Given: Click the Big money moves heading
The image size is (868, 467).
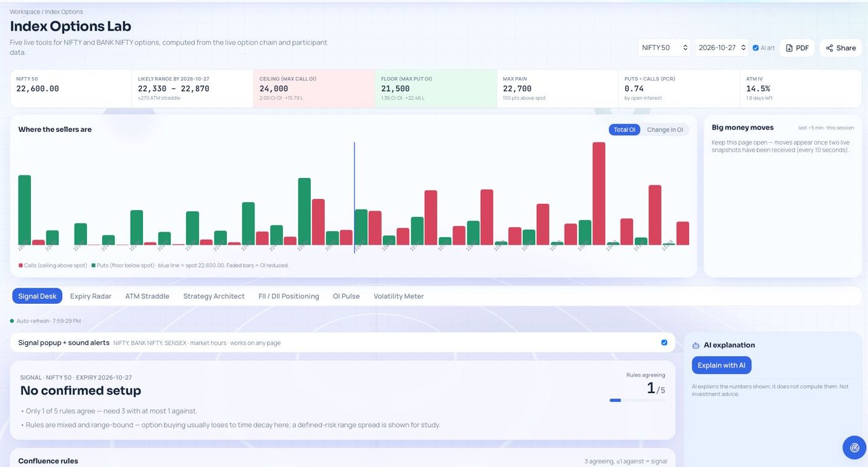Looking at the screenshot, I should click(x=742, y=128).
